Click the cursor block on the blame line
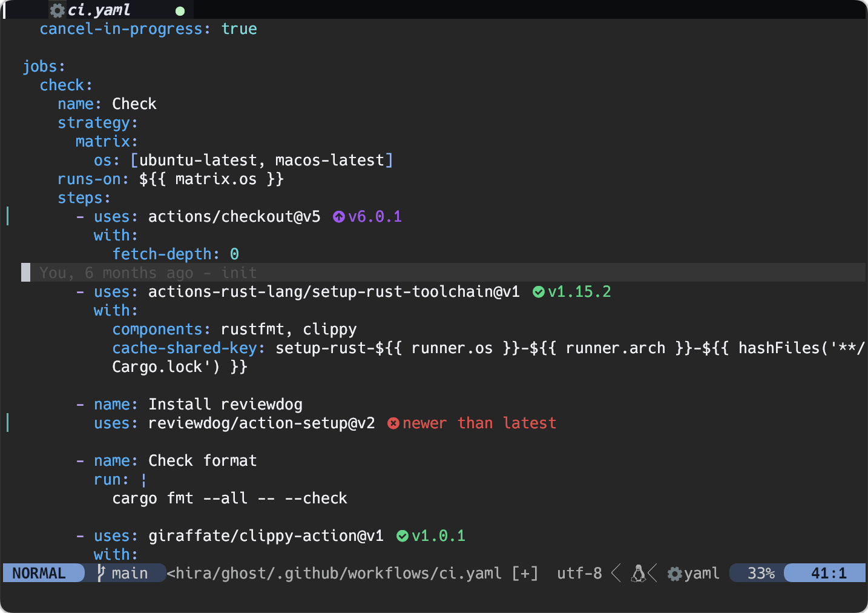The width and height of the screenshot is (868, 613). pyautogui.click(x=25, y=273)
